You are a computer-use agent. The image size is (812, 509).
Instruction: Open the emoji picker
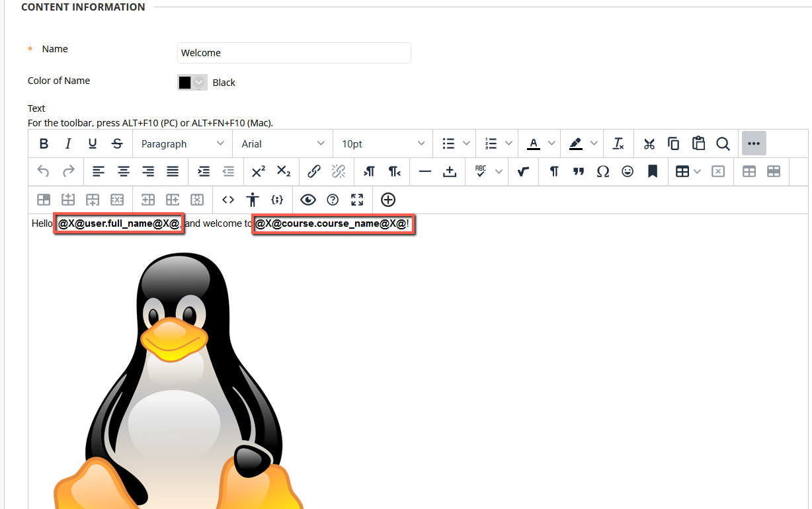click(628, 171)
